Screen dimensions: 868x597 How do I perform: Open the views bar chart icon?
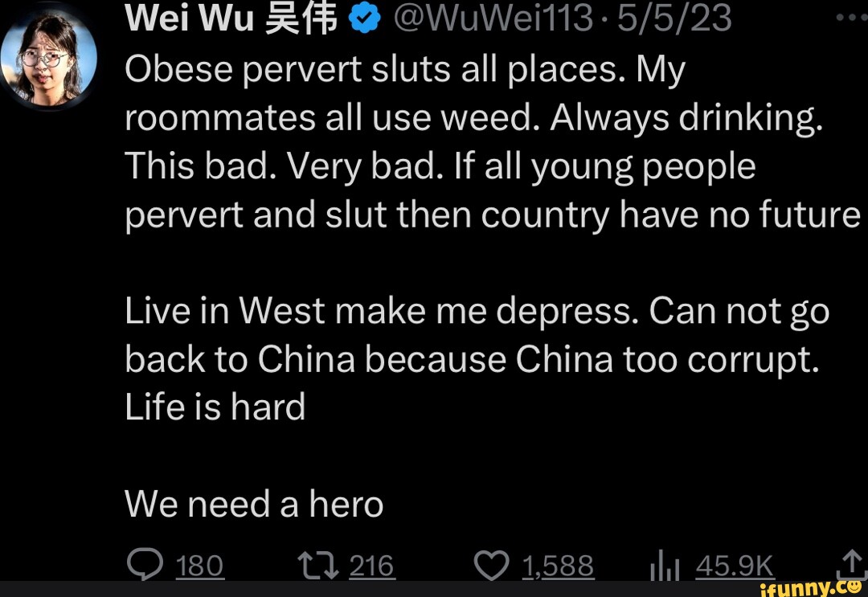coord(665,566)
